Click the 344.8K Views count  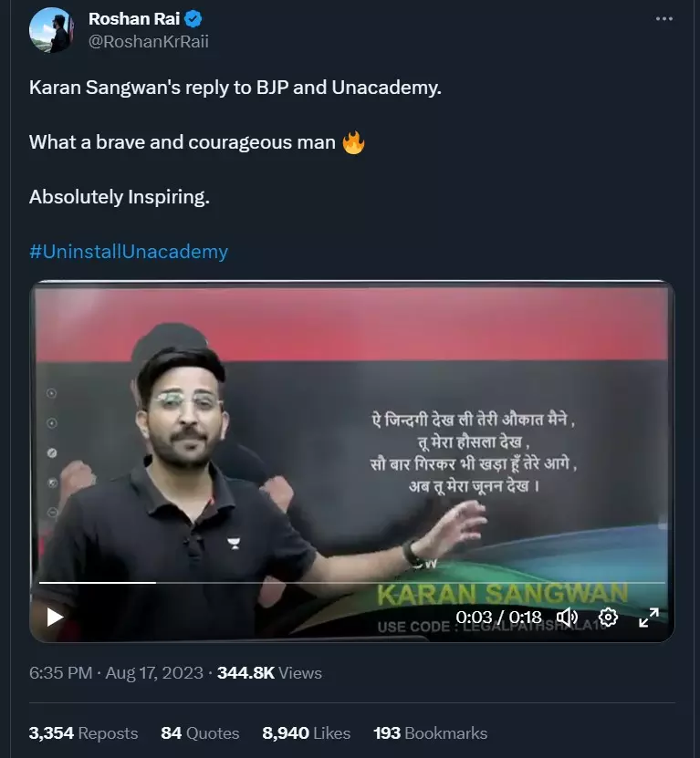[269, 673]
